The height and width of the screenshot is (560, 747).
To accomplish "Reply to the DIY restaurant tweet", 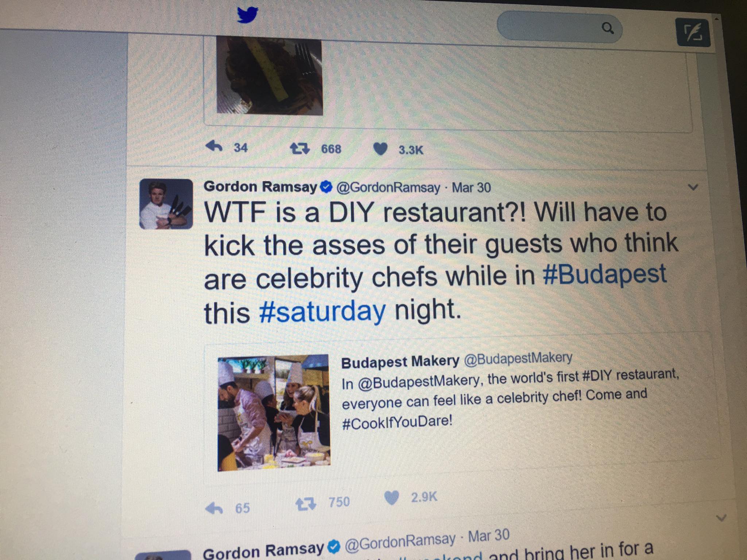I will point(214,508).
